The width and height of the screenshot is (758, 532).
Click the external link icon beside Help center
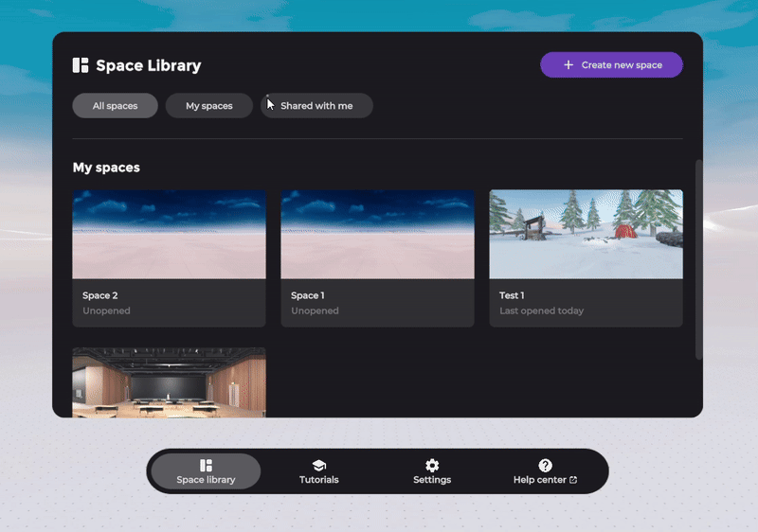573,480
